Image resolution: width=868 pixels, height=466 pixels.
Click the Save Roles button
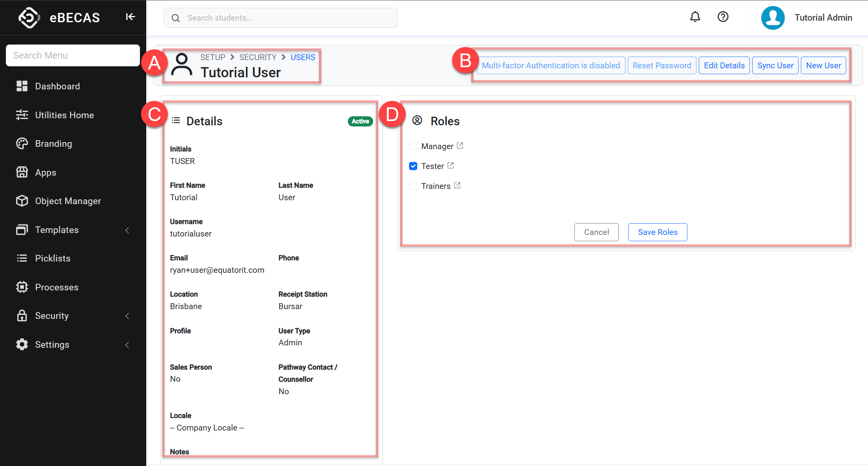657,232
